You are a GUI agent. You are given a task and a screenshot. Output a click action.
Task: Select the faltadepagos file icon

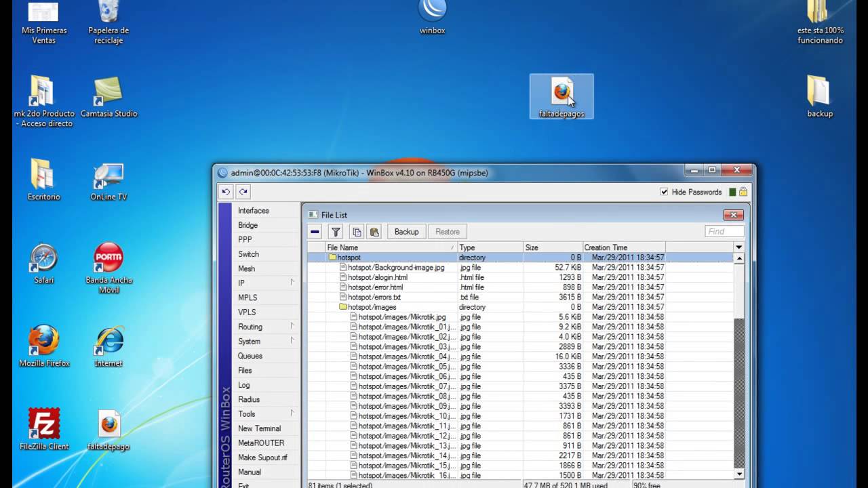point(561,96)
